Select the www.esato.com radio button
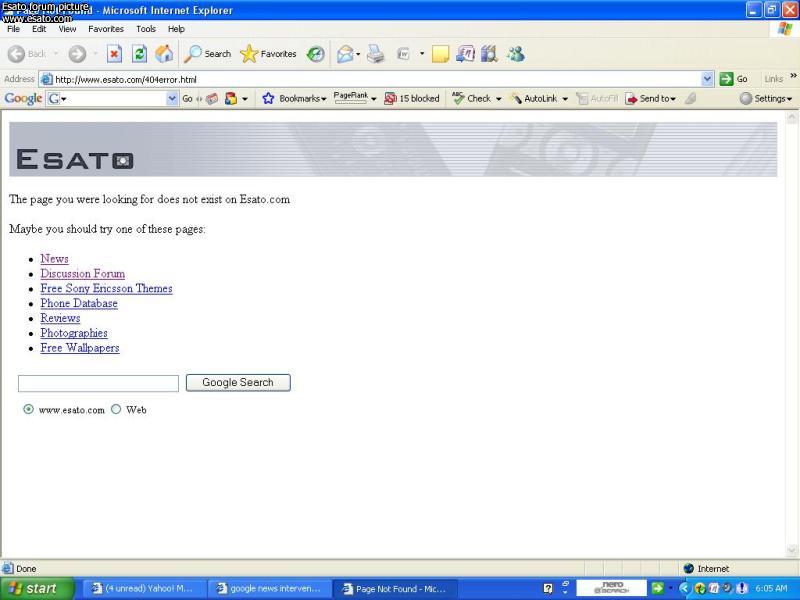Image resolution: width=800 pixels, height=600 pixels. coord(29,409)
